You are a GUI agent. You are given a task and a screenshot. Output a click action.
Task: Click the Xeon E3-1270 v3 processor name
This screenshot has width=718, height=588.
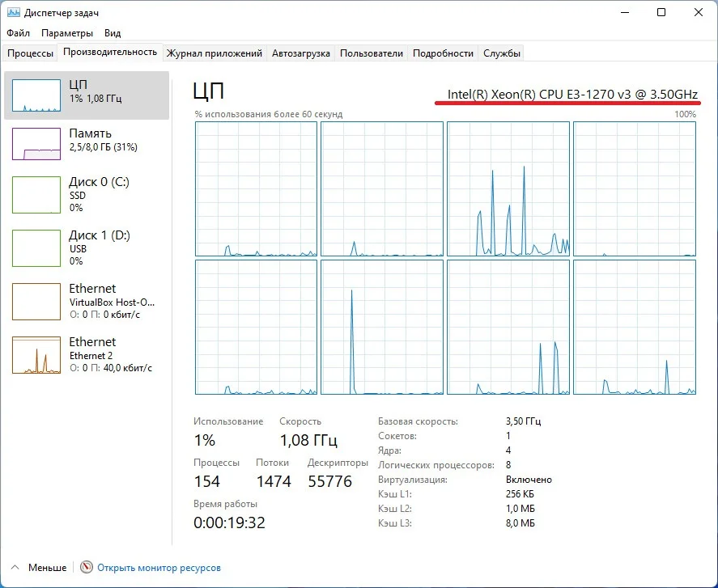click(572, 95)
